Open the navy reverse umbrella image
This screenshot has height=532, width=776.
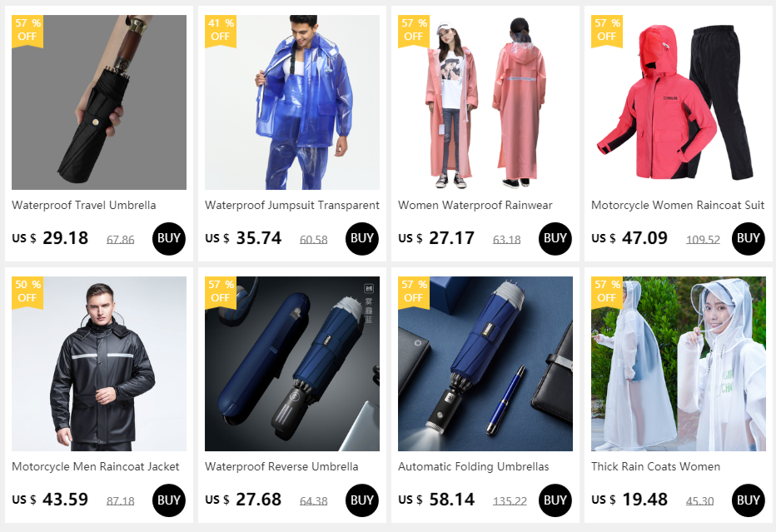[292, 364]
